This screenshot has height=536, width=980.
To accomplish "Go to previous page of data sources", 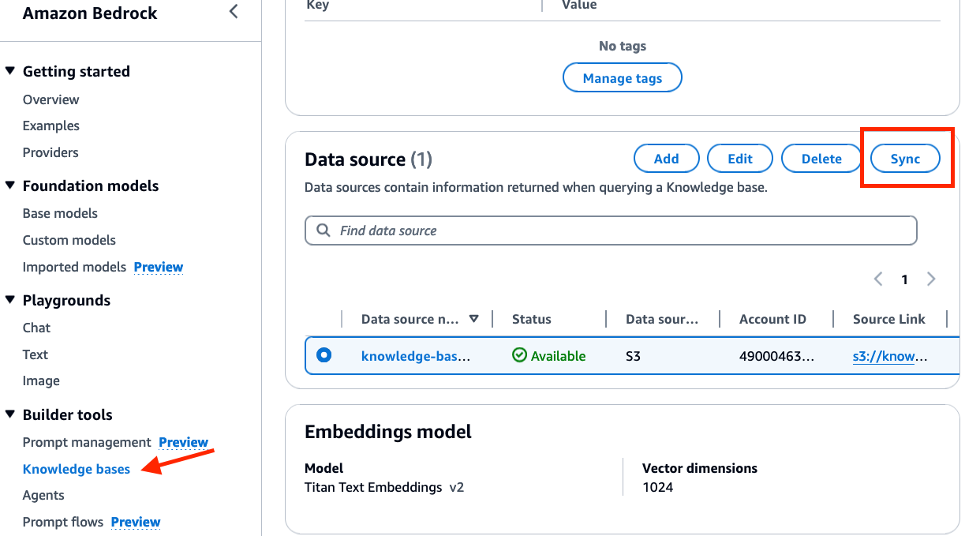I will 878,279.
